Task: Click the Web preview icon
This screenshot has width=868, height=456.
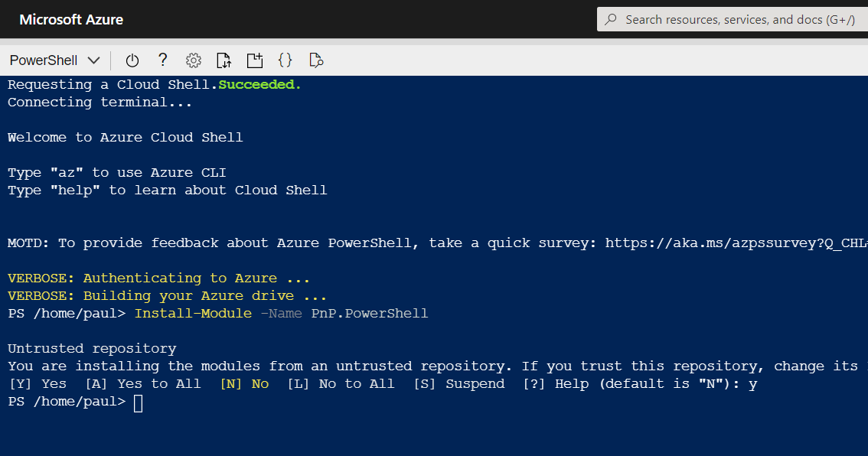Action: [x=316, y=60]
